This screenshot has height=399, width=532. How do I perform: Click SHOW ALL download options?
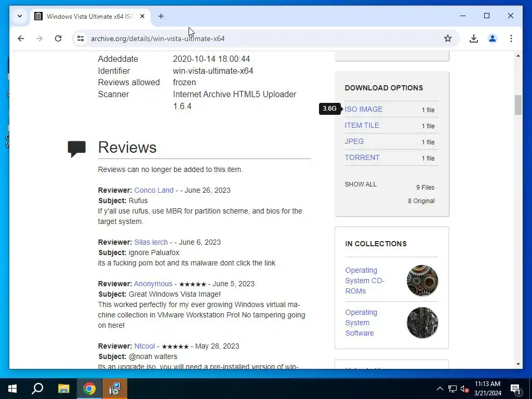tap(361, 184)
